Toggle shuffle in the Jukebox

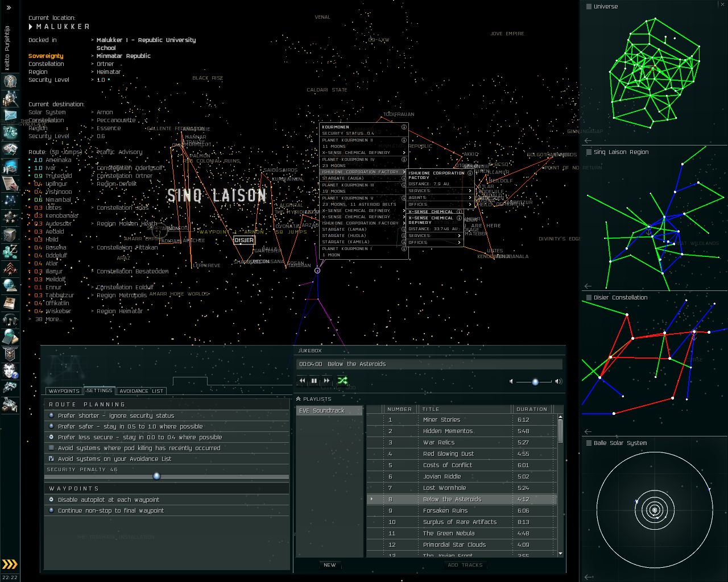click(342, 380)
